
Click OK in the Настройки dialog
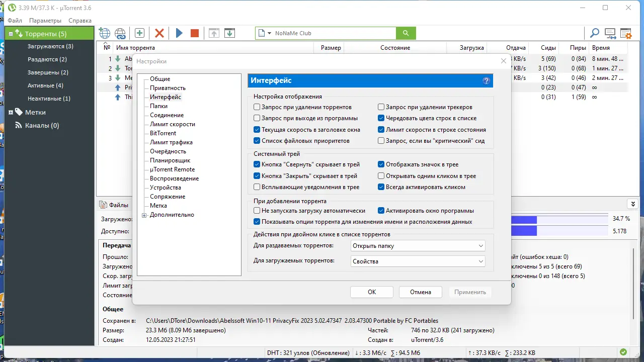pyautogui.click(x=372, y=292)
